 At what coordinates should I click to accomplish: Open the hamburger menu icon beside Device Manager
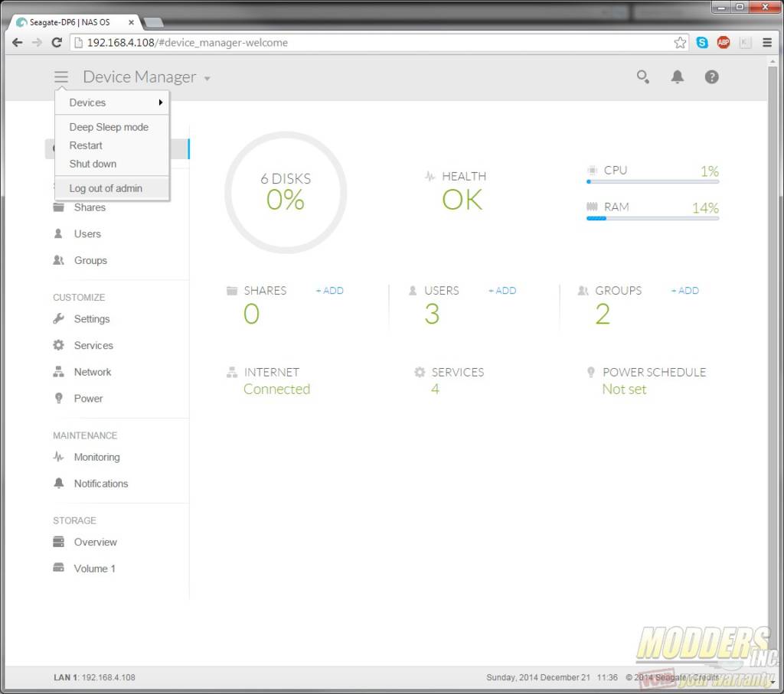[61, 77]
